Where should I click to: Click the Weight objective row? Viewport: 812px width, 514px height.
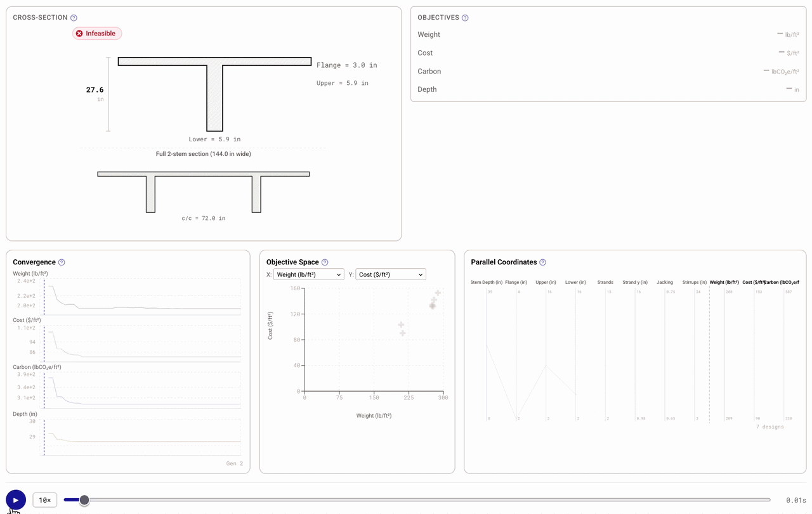point(608,35)
